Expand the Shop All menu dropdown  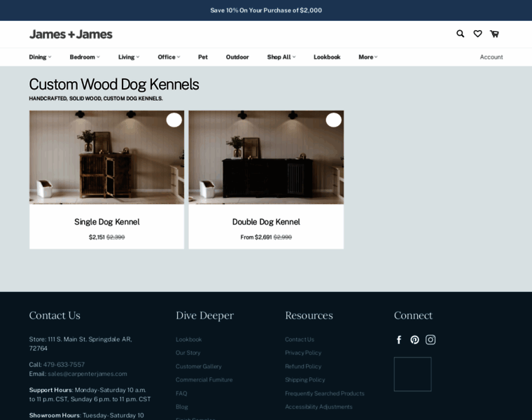pyautogui.click(x=281, y=57)
